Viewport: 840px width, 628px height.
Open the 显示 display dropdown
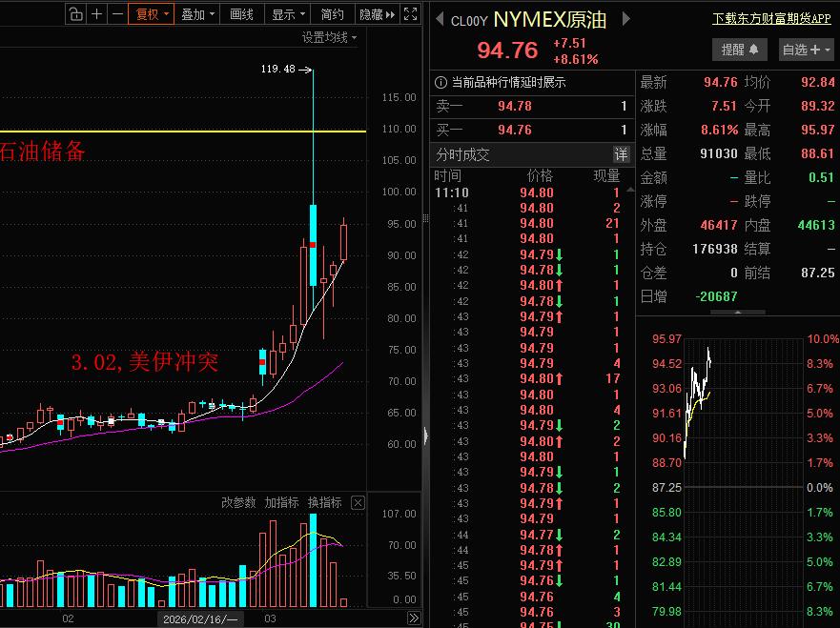(287, 14)
